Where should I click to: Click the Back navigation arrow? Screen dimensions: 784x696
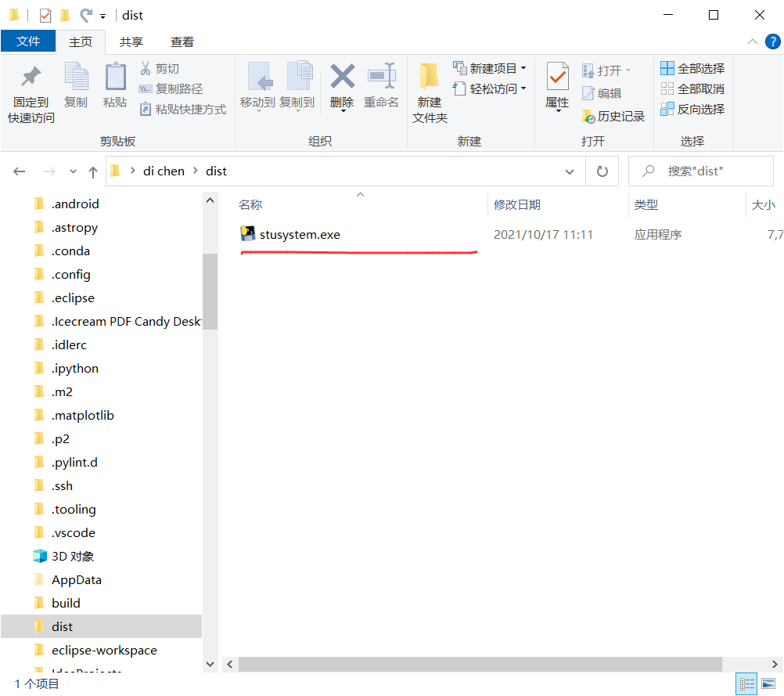[x=19, y=171]
